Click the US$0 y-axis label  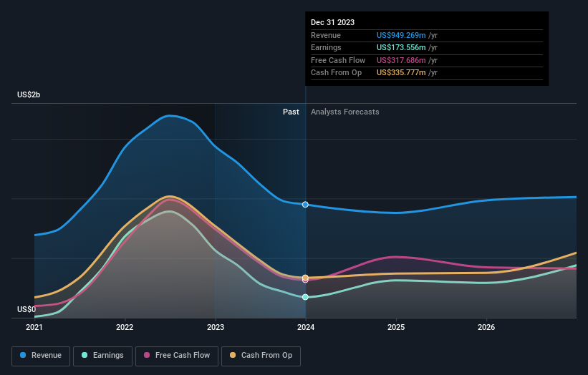pos(26,309)
